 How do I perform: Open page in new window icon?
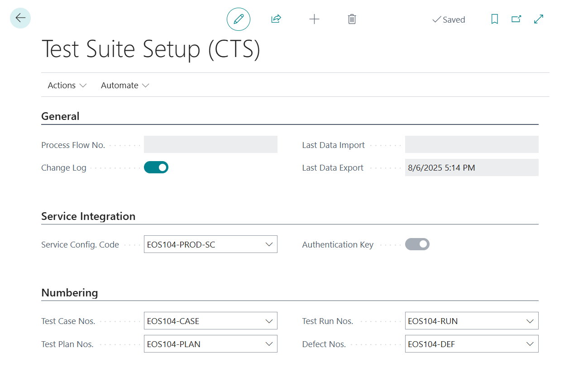click(516, 19)
